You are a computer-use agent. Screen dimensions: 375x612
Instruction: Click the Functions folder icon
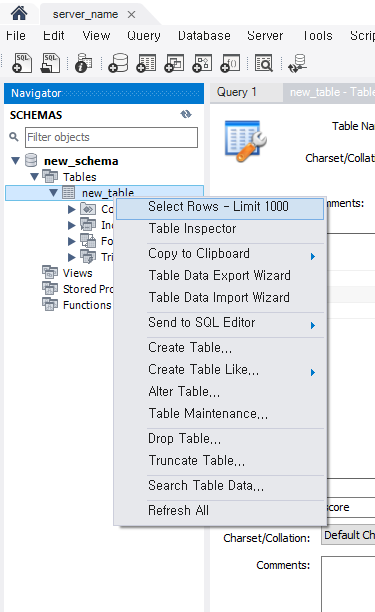point(50,304)
